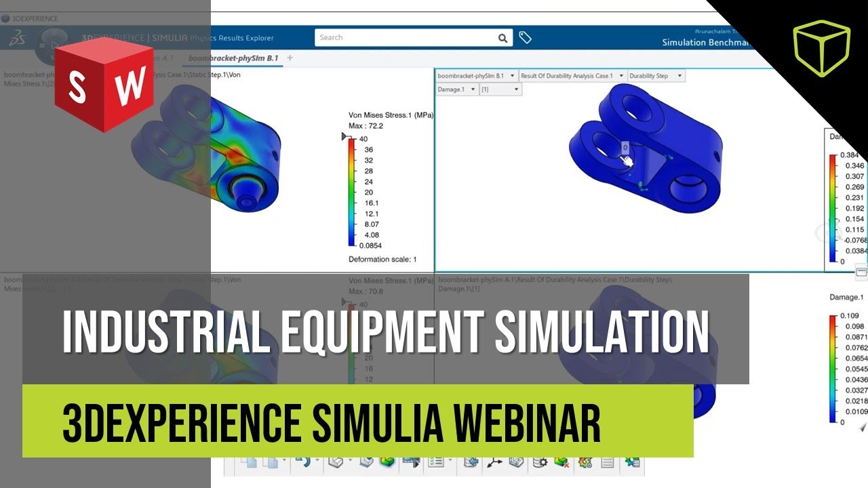Click 'Von Mises Stress.1 (MPa)' legend title
The height and width of the screenshot is (488, 868).
[391, 115]
